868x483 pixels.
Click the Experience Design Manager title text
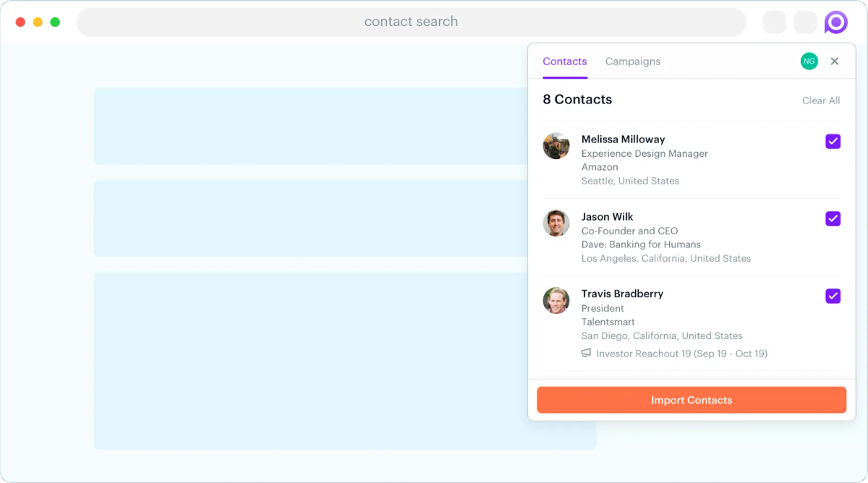(644, 153)
